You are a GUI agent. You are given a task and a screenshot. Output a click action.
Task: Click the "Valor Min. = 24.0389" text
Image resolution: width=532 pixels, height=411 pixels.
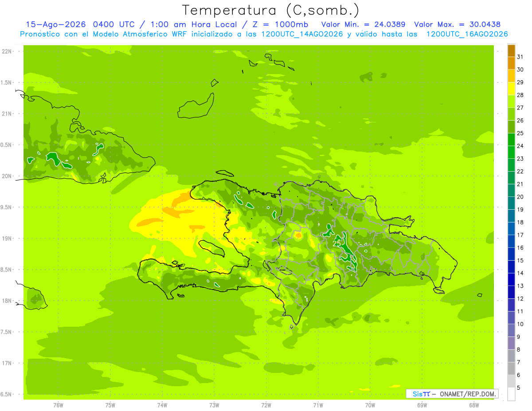(x=363, y=24)
